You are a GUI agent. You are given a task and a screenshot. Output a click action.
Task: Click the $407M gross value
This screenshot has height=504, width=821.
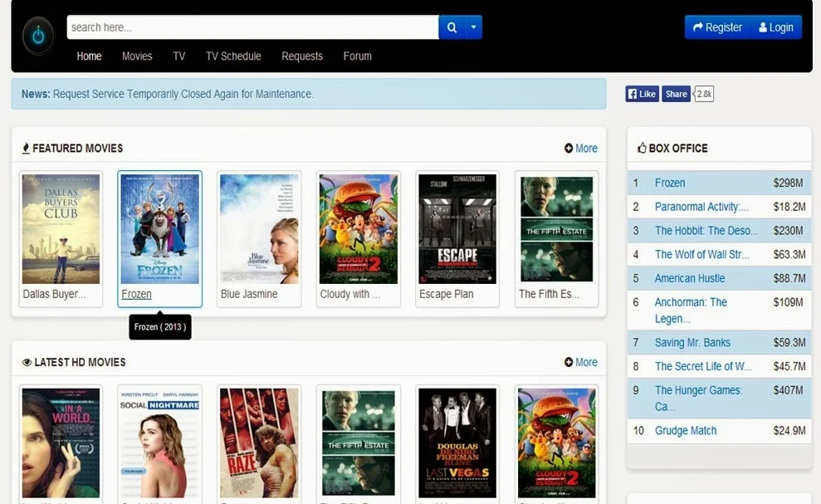[788, 390]
